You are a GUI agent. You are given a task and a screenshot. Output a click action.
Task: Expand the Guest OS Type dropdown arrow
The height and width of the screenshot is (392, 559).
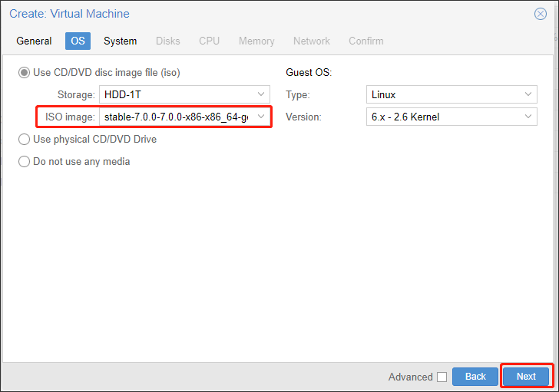pos(528,94)
